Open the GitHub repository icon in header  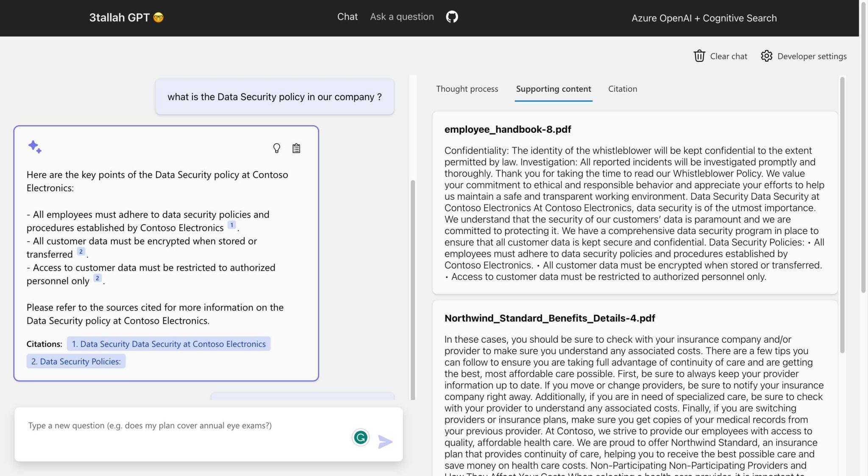click(x=452, y=17)
